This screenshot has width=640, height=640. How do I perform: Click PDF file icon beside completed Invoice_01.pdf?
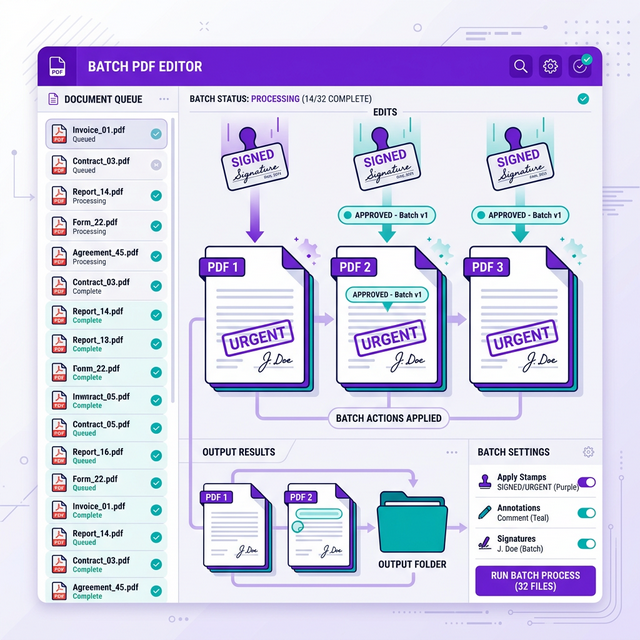(x=59, y=510)
